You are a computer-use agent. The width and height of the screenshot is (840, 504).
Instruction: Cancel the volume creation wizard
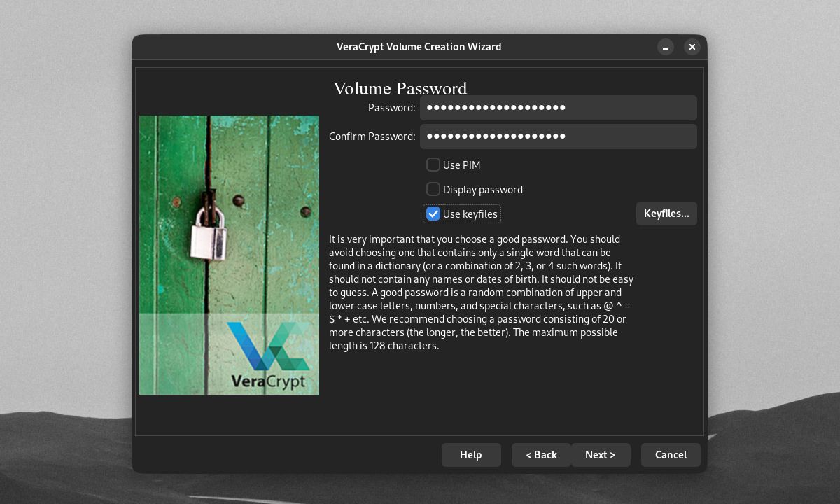[x=671, y=455]
